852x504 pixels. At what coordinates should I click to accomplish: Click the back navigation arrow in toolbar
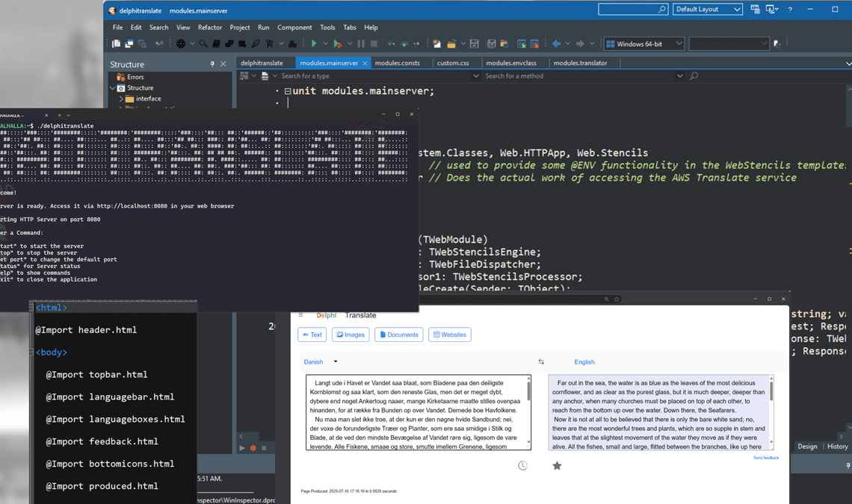coord(556,44)
